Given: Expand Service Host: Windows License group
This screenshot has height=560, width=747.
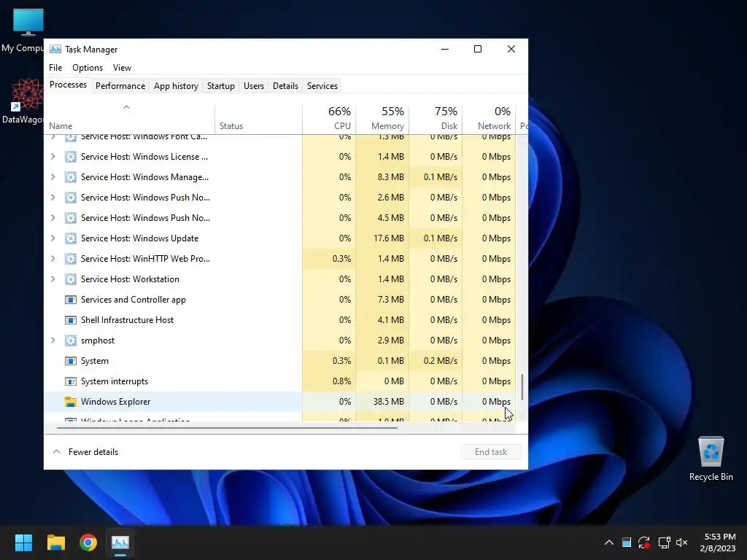Looking at the screenshot, I should click(x=53, y=157).
